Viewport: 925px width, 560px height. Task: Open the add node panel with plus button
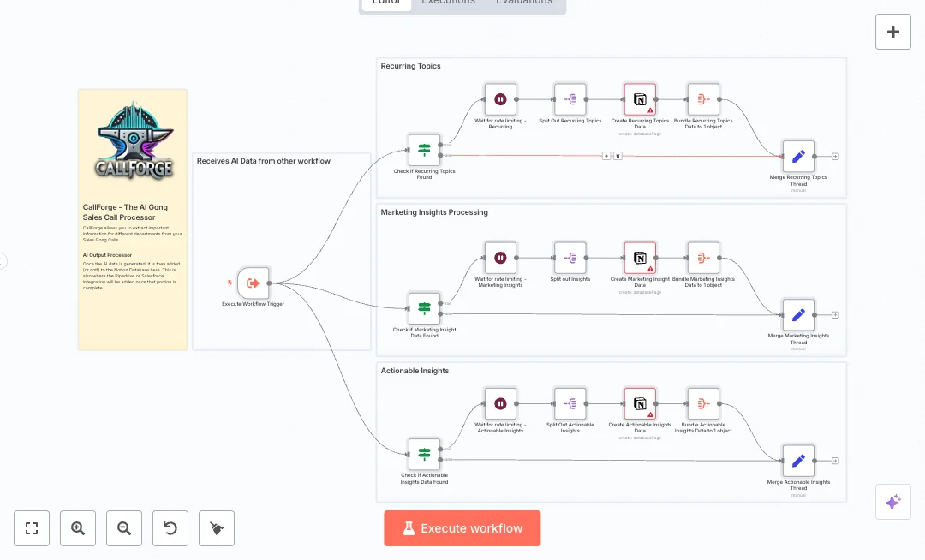pos(893,32)
